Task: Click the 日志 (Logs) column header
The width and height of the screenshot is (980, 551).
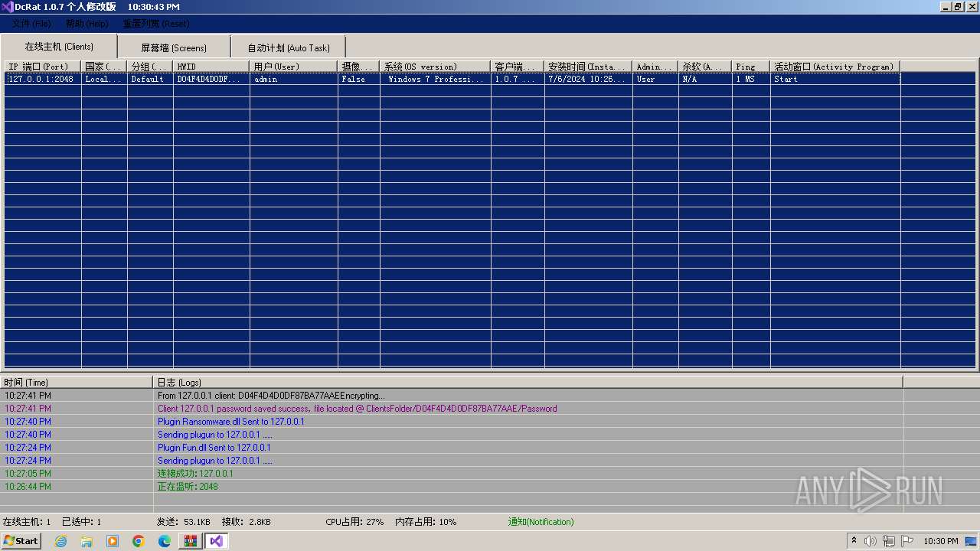Action: (528, 382)
